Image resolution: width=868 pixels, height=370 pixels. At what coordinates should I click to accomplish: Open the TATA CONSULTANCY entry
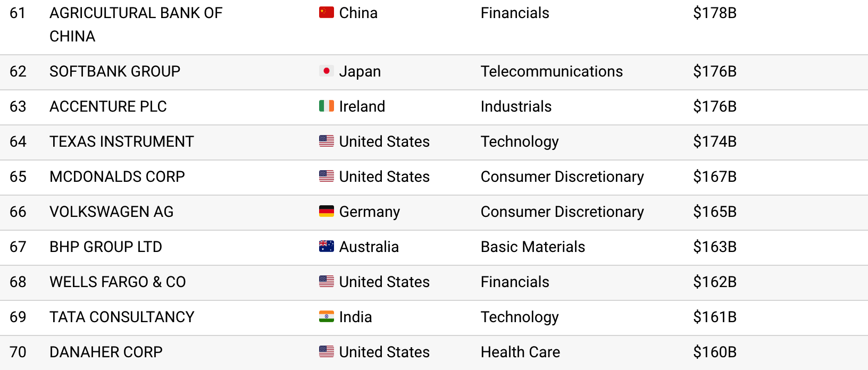(x=122, y=317)
